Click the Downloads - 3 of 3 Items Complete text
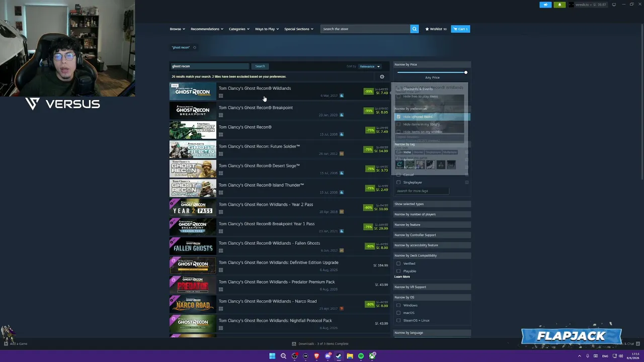644x362 pixels. point(324,344)
